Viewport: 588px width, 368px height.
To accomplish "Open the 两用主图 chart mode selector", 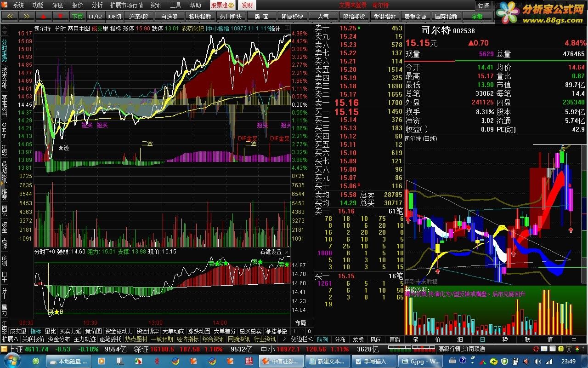I will [79, 28].
